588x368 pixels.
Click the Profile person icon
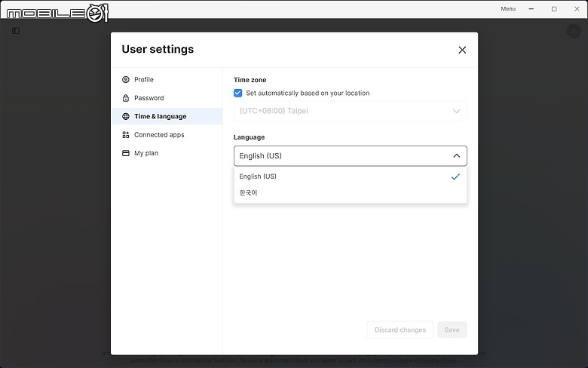pos(126,80)
